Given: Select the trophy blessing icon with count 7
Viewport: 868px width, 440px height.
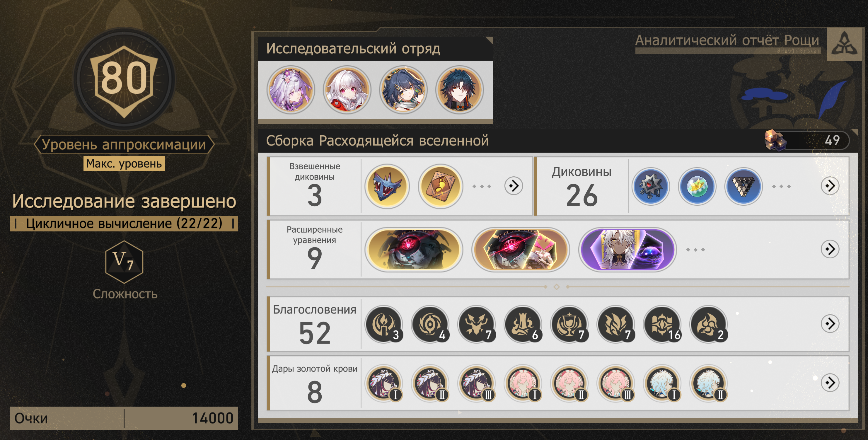Looking at the screenshot, I should pos(569,324).
